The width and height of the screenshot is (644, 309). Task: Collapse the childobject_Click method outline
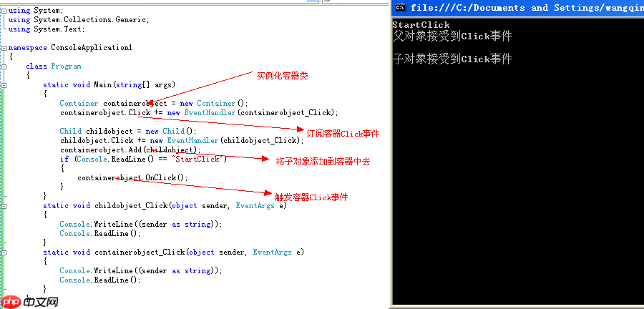click(4, 205)
